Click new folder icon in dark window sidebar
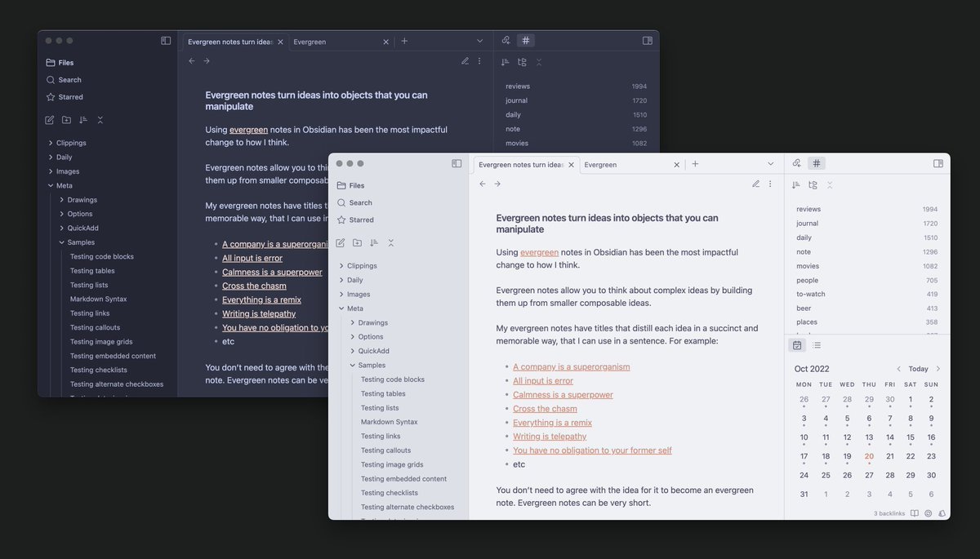980x559 pixels. (66, 120)
